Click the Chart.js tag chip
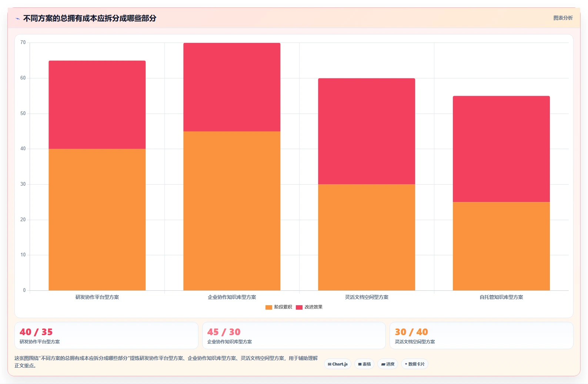 point(338,364)
